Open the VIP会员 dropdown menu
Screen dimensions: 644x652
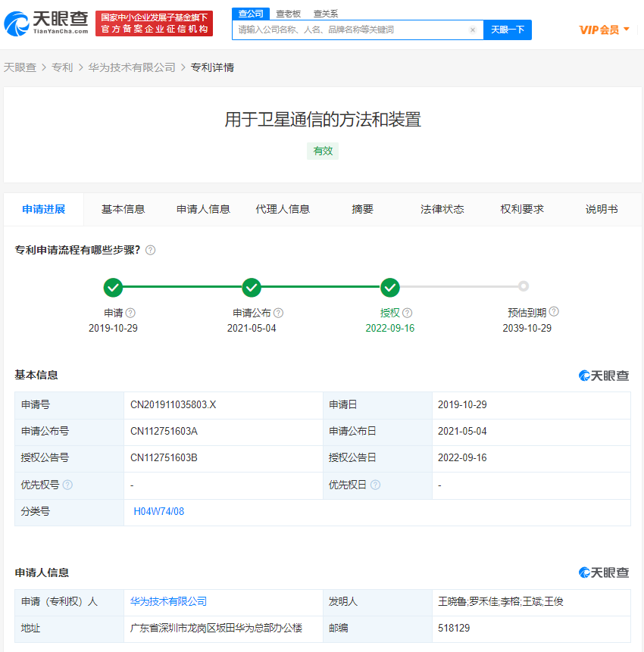(604, 30)
